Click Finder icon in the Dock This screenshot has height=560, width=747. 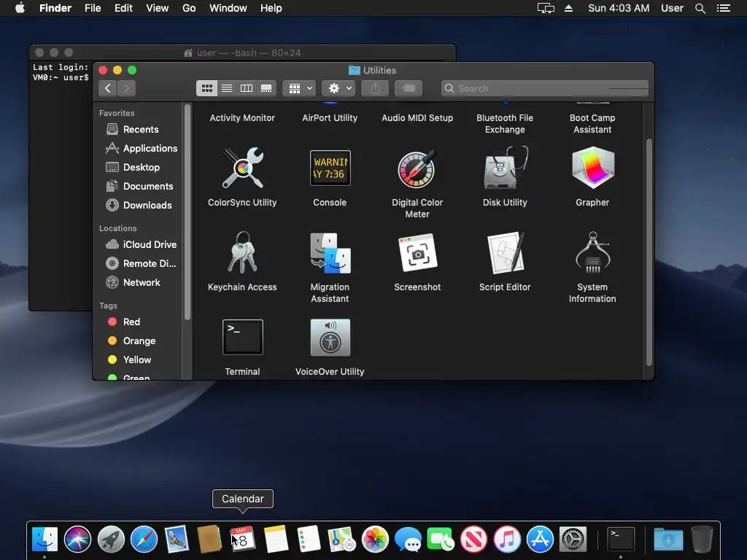point(44,540)
